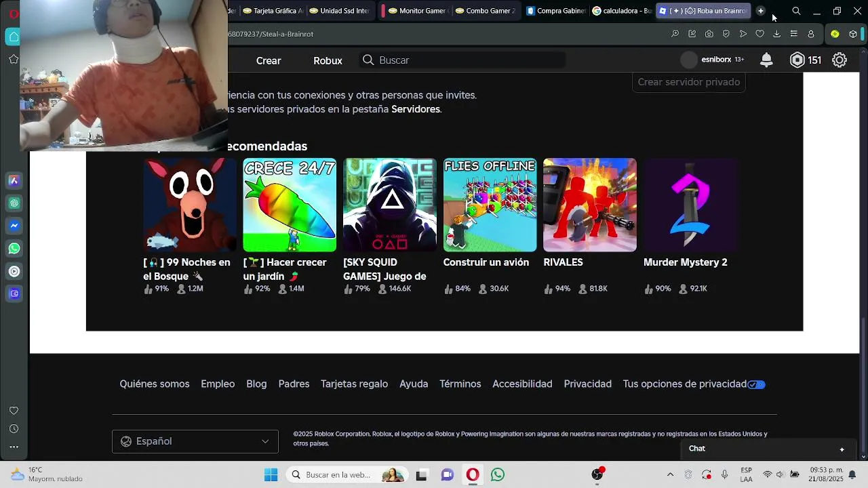Open SKY SQUID GAMES thumbnail
The height and width of the screenshot is (488, 868).
click(390, 205)
